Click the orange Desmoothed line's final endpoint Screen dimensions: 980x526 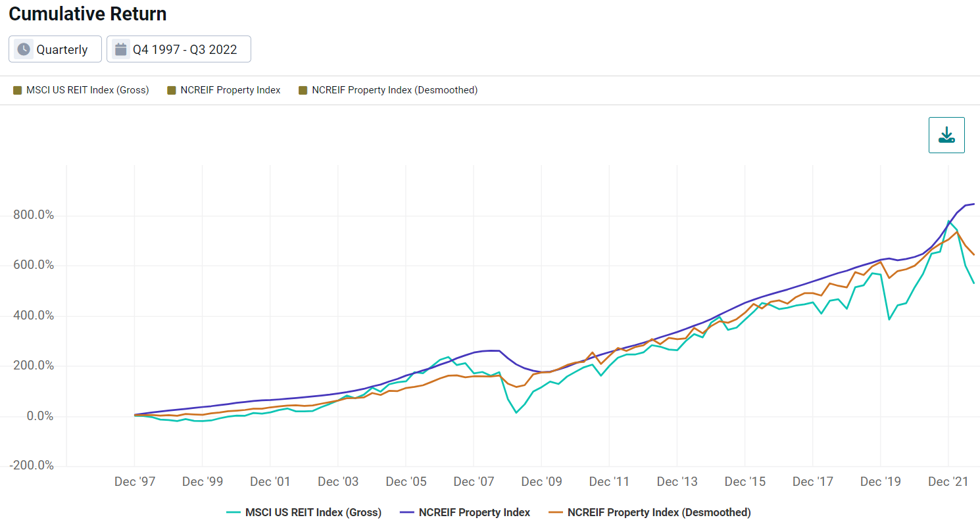click(x=974, y=255)
